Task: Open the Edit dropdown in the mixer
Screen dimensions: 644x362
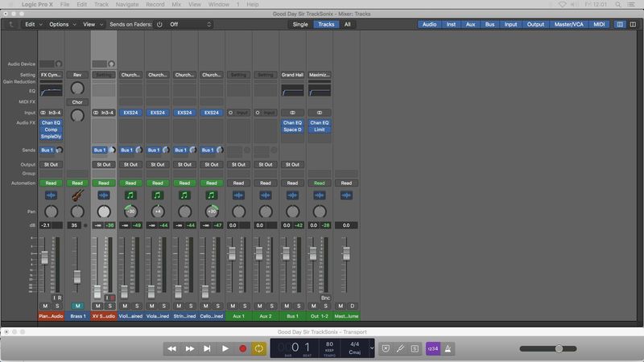Action: coord(33,24)
